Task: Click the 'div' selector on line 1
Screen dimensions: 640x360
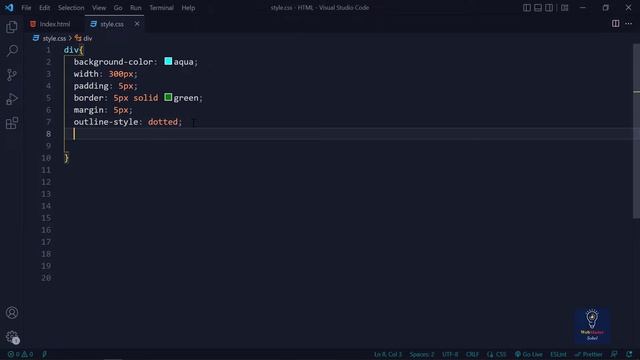Action: tap(71, 50)
